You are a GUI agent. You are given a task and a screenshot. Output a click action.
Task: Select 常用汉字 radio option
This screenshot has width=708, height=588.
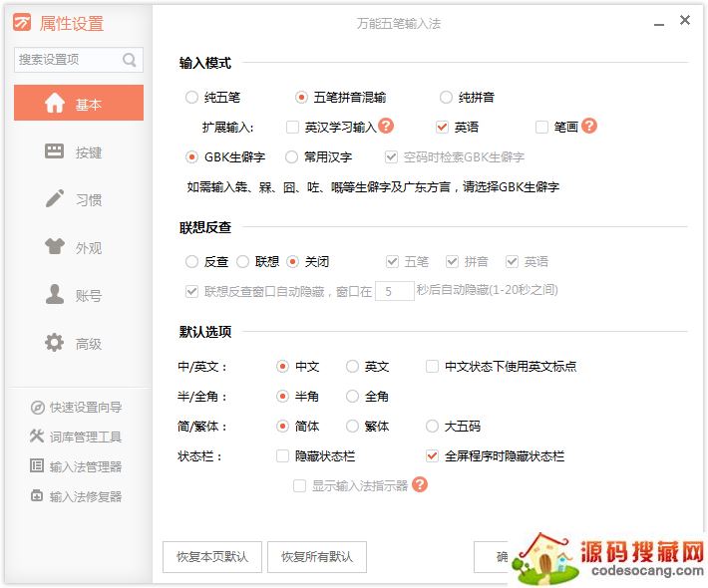click(292, 157)
